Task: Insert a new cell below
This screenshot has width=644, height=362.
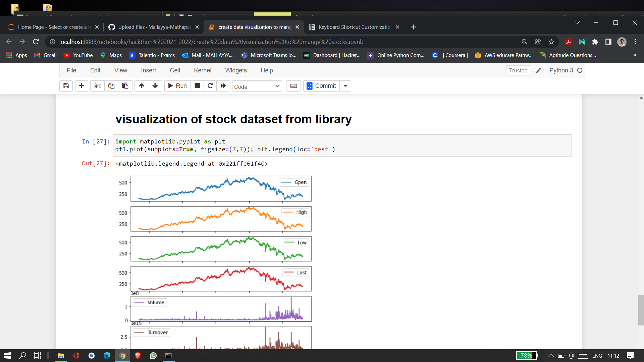Action: pos(82,86)
